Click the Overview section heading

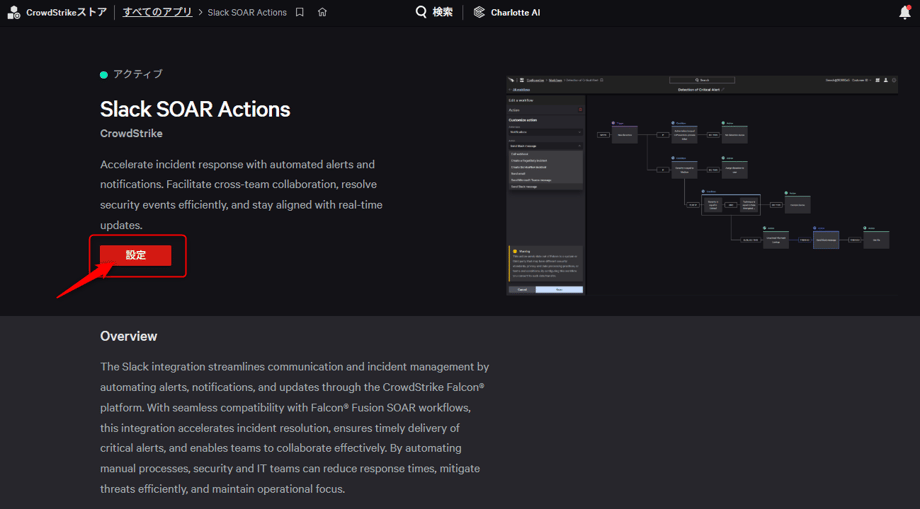point(128,336)
